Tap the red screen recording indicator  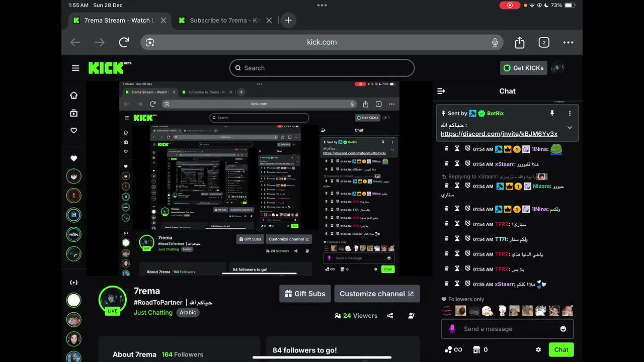coord(510,5)
